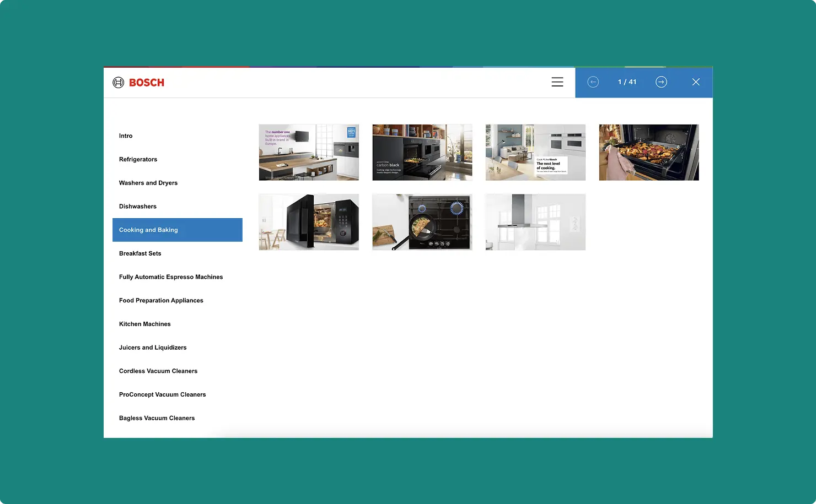Select Intro section in sidebar
This screenshot has width=816, height=504.
(126, 136)
